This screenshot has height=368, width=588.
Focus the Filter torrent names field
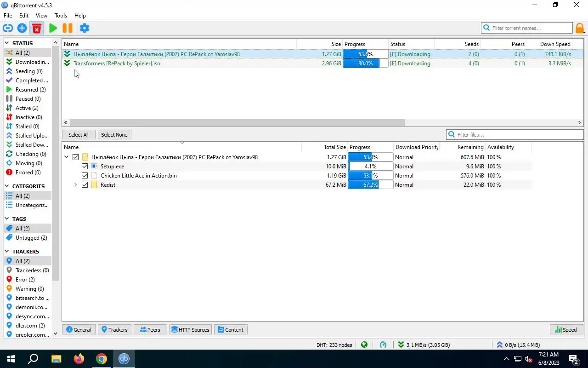click(x=527, y=28)
